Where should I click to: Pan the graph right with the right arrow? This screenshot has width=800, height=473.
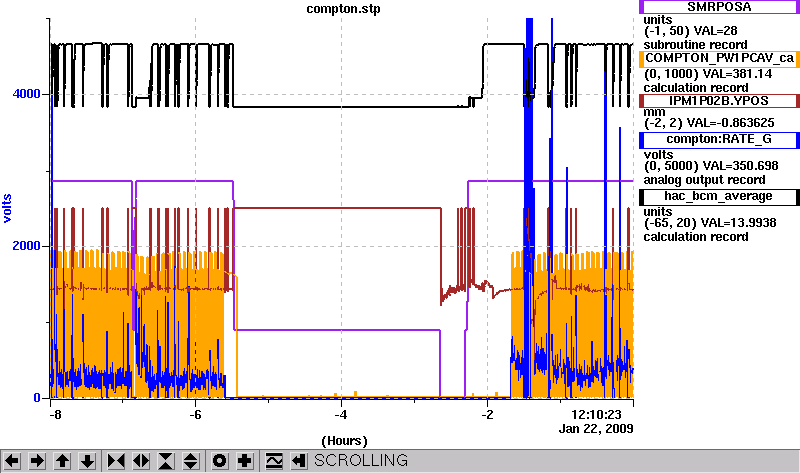[37, 461]
